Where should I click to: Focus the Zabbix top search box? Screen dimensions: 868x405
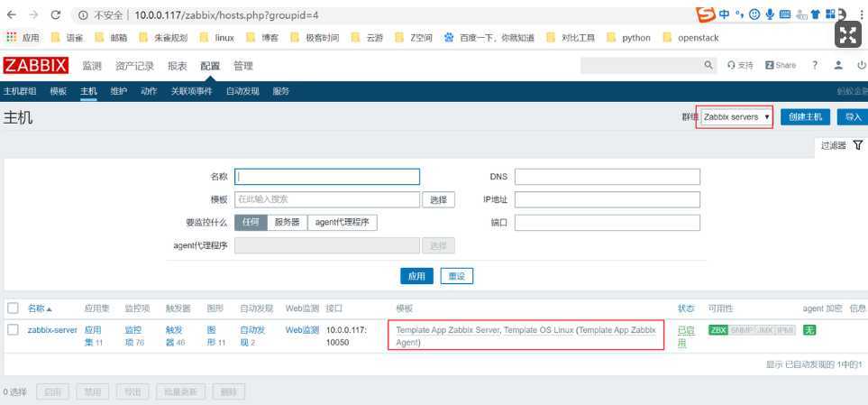pyautogui.click(x=642, y=65)
